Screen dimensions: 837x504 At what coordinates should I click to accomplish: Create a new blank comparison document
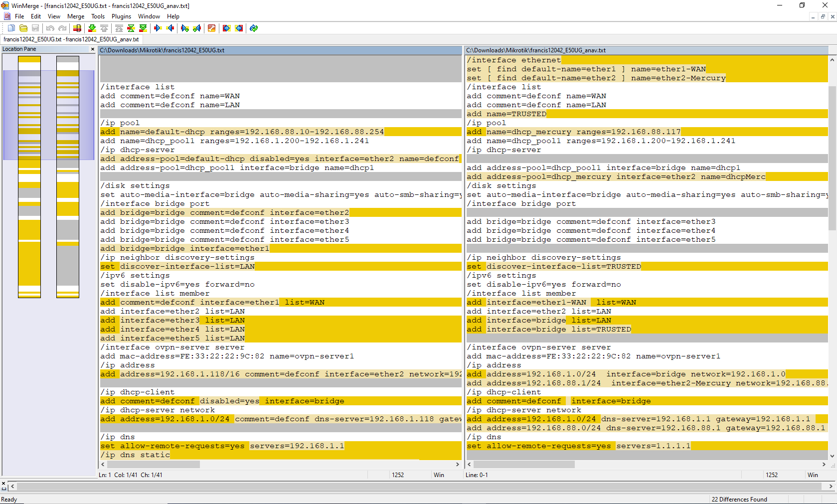[x=11, y=28]
